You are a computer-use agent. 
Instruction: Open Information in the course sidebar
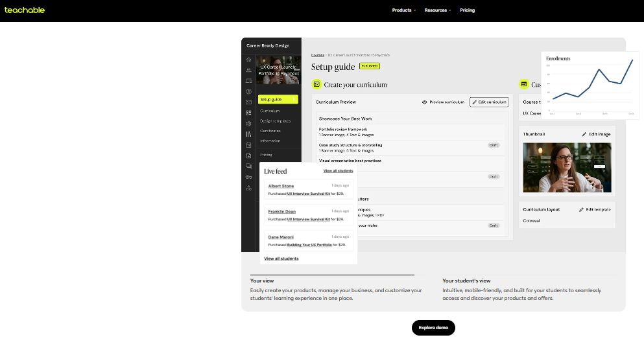[x=270, y=141]
